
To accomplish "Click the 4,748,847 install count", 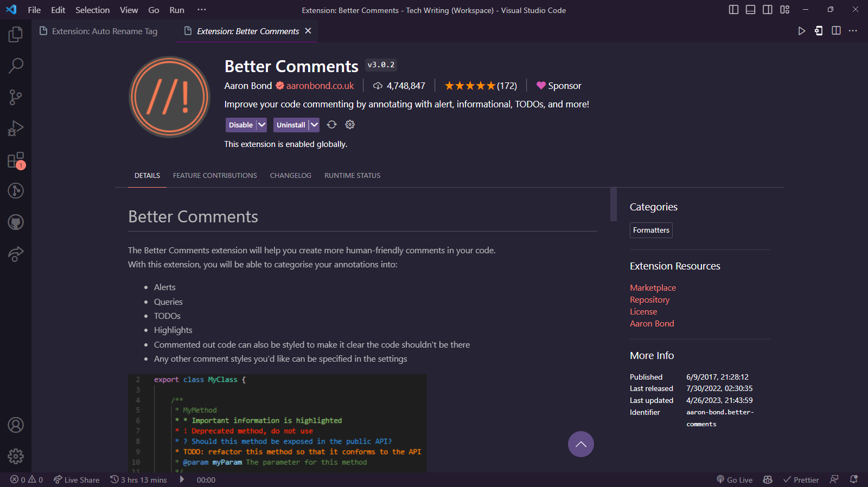I will pyautogui.click(x=399, y=86).
